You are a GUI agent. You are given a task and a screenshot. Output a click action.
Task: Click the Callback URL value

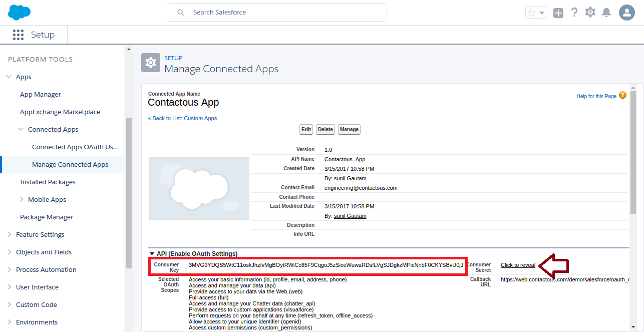[x=565, y=279]
